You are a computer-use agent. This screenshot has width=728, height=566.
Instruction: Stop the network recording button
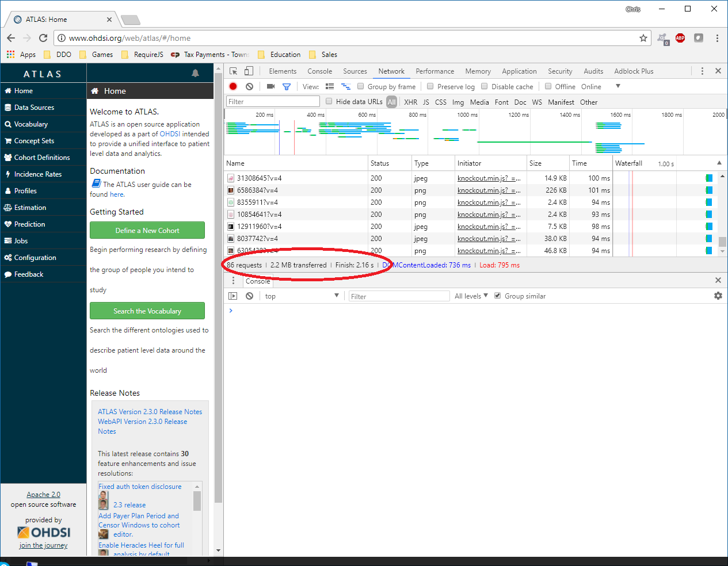(x=232, y=86)
